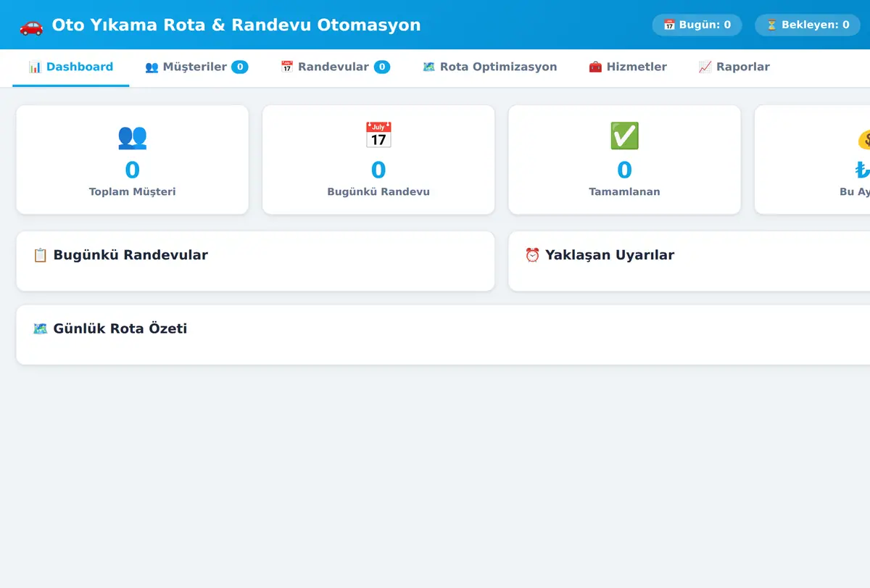Click the trend chart icon on Raporlar tab
870x588 pixels.
[705, 67]
